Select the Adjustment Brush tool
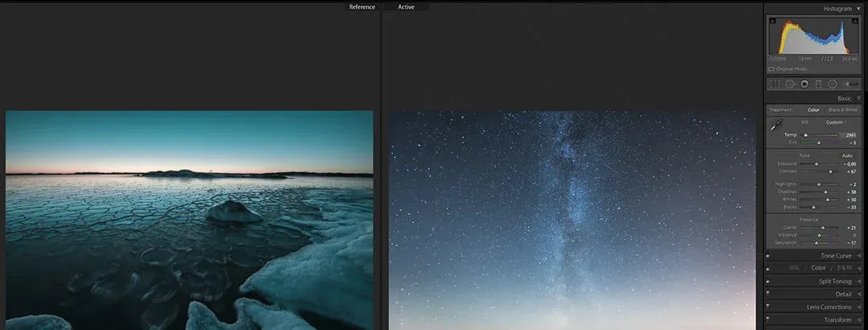This screenshot has width=868, height=330. pyautogui.click(x=850, y=84)
